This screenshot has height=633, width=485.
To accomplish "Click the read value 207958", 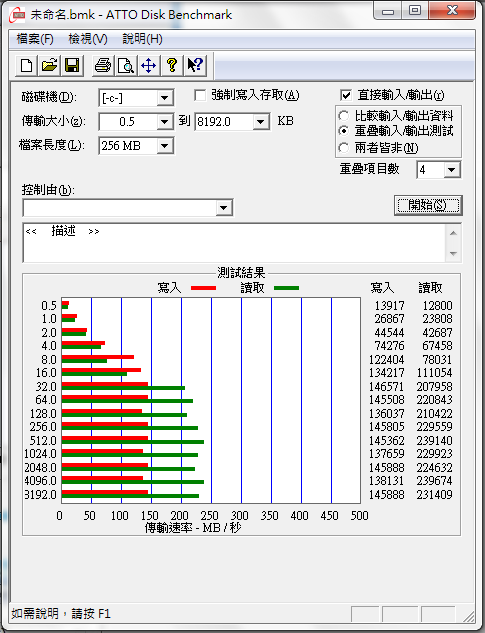I will pos(435,386).
